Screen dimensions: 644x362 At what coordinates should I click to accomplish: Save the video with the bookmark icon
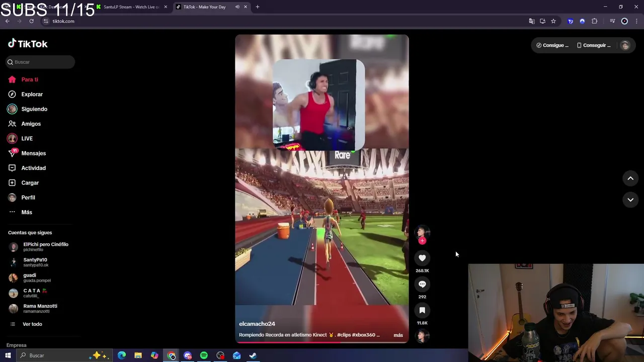point(422,310)
